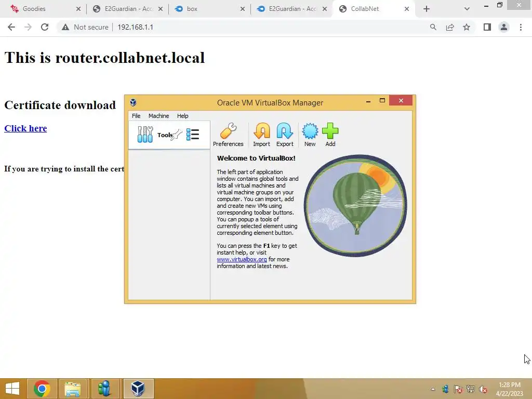Viewport: 532px width, 399px height.
Task: Open the Tools list menu icon
Action: tap(193, 135)
